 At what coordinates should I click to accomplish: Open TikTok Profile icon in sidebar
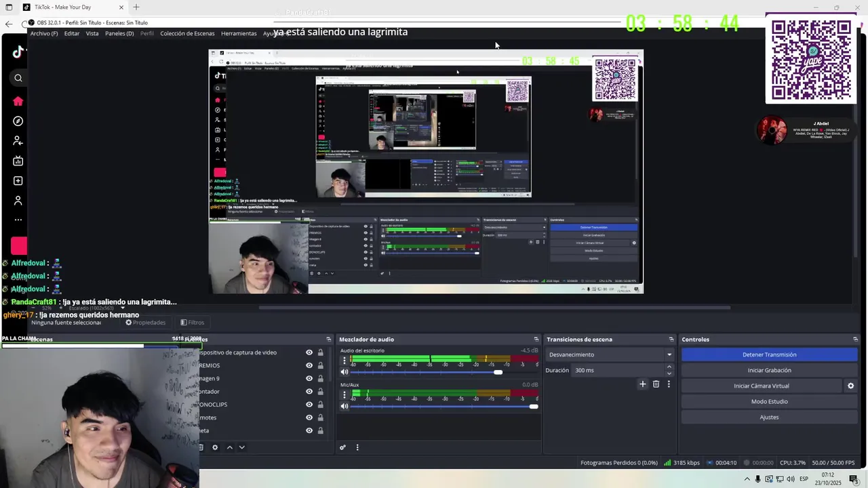click(18, 201)
